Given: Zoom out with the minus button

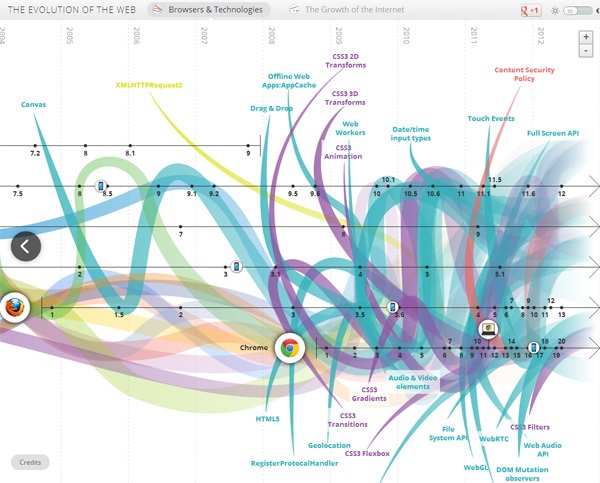Looking at the screenshot, I should coord(586,51).
